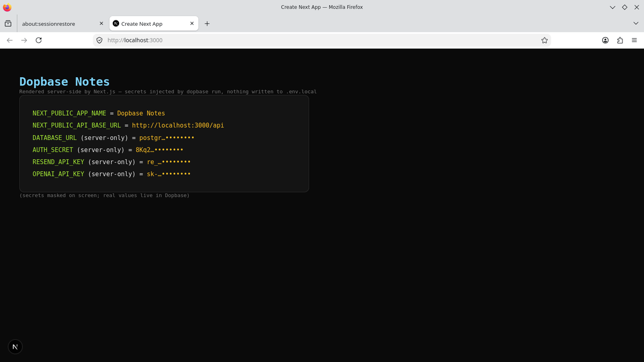Click the RESEND_API_KEY variable label

(58, 162)
